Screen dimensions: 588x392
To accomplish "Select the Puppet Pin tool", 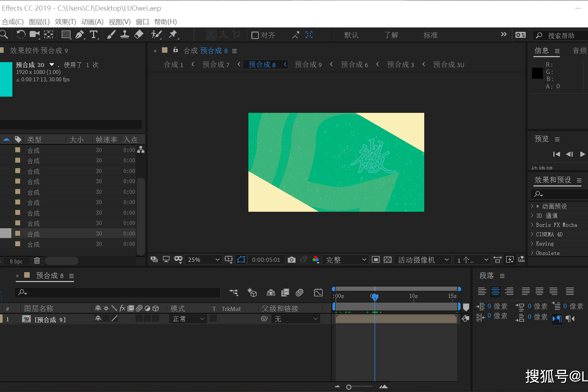I will pos(174,34).
